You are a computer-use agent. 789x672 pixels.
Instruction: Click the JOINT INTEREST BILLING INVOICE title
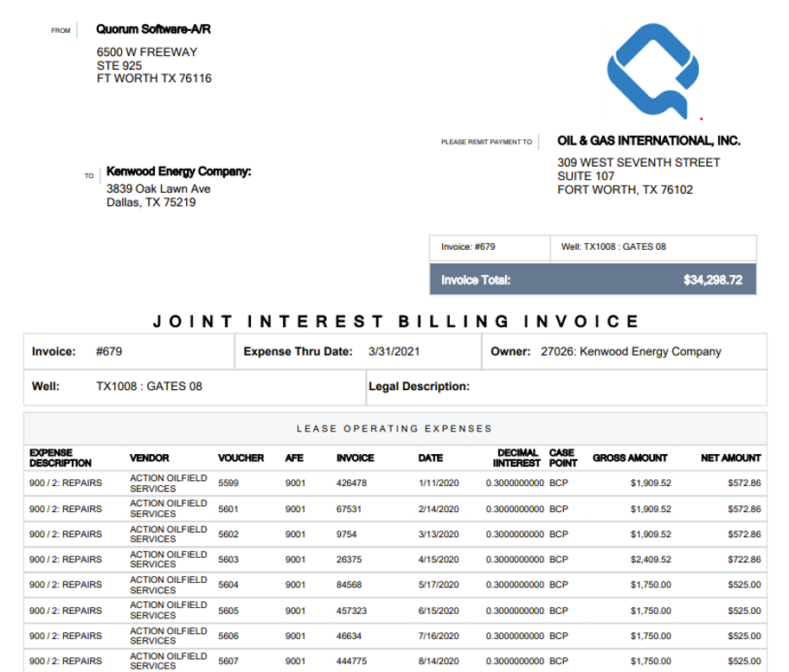395,321
